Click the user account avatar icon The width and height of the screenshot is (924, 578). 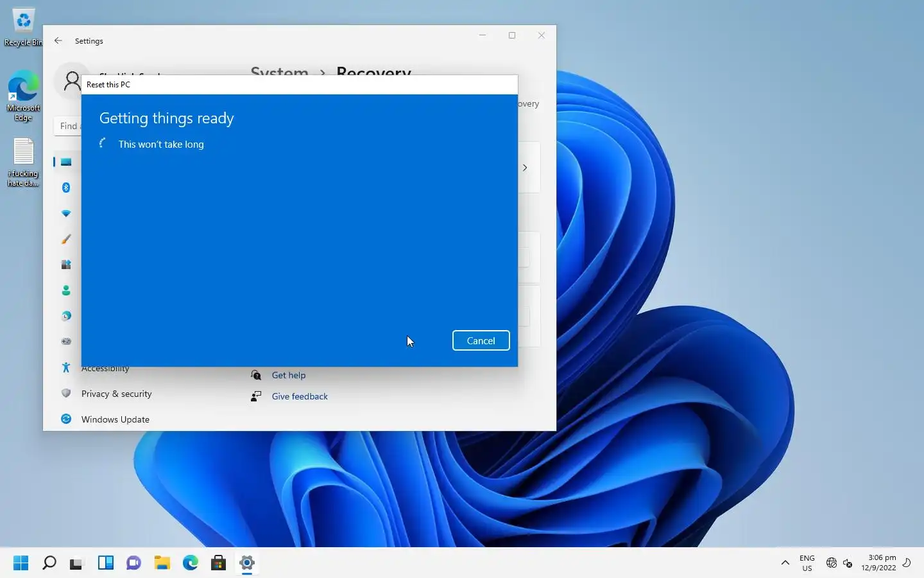(73, 82)
